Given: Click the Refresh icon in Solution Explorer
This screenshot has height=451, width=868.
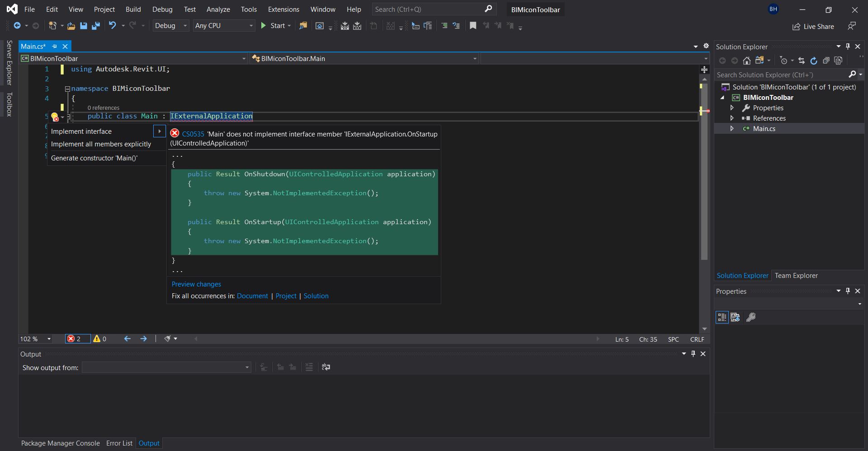Looking at the screenshot, I should click(814, 61).
